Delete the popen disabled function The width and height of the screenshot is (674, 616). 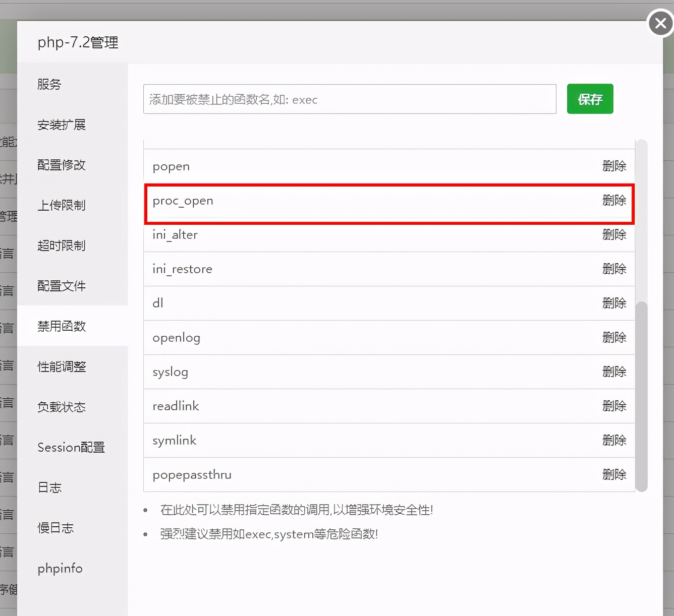pos(614,166)
